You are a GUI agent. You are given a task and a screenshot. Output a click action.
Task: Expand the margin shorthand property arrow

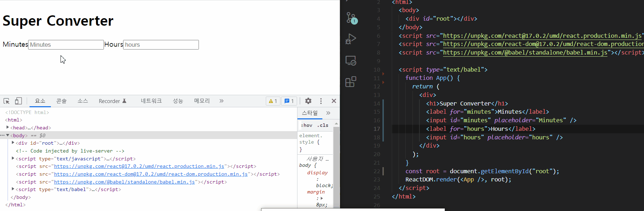click(x=322, y=199)
